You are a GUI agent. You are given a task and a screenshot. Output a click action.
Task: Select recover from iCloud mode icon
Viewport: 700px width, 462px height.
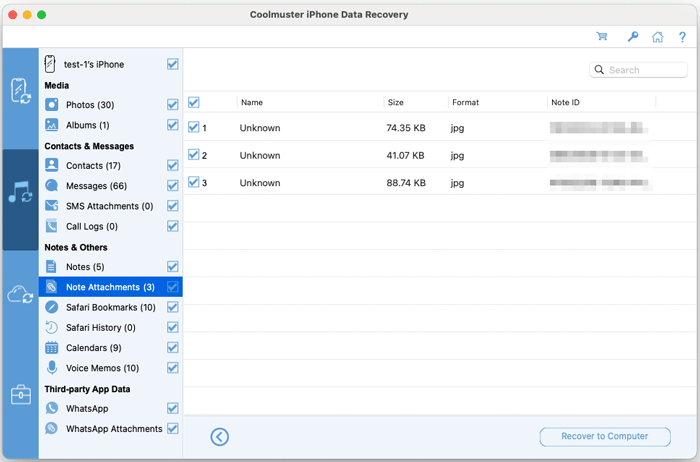pos(20,295)
